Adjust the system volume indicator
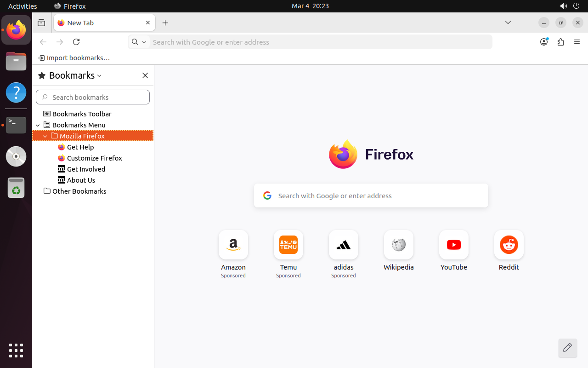Screen dimensions: 588x368 (564, 6)
